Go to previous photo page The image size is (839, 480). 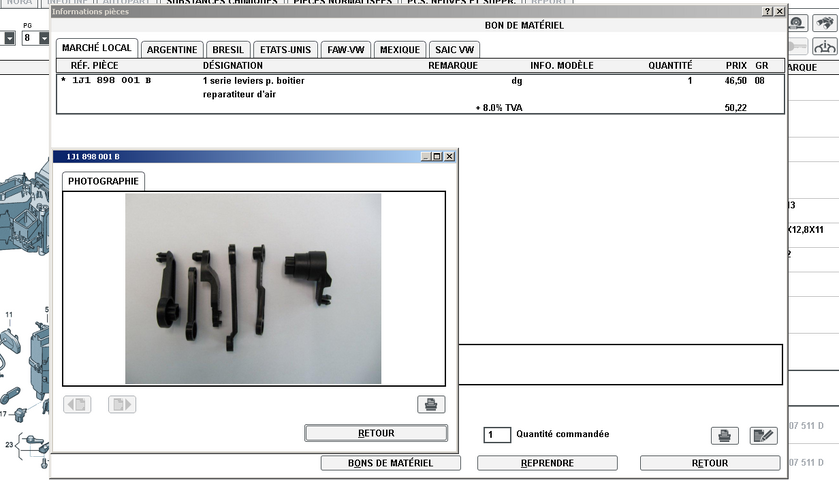77,404
